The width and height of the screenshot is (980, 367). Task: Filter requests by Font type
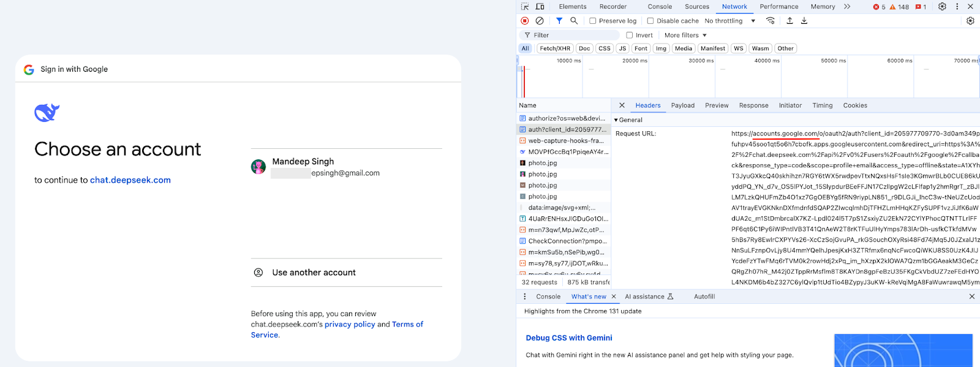(641, 48)
